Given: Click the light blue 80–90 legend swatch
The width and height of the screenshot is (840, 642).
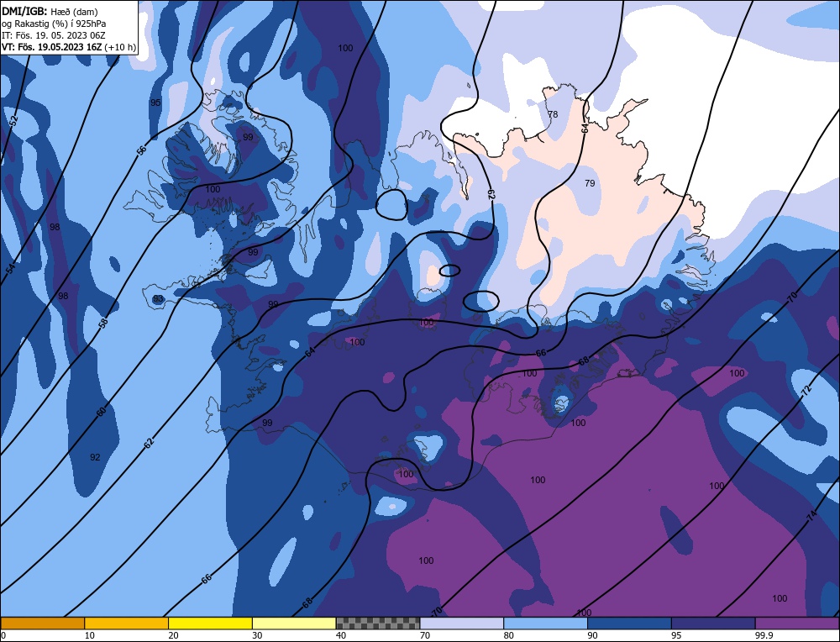Looking at the screenshot, I should click(545, 623).
